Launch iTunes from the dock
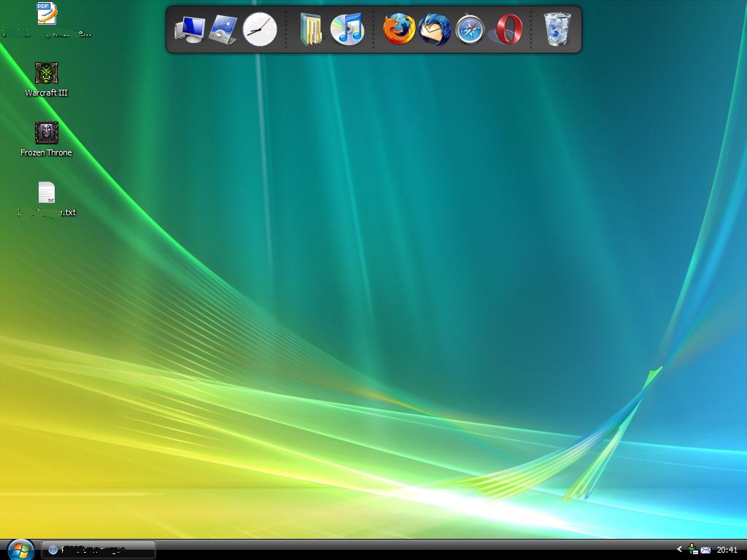 347,30
